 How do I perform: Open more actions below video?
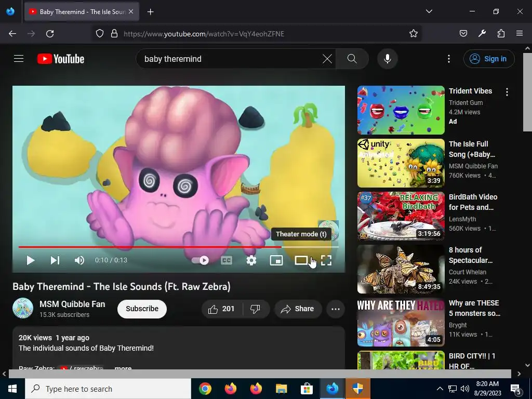click(336, 309)
